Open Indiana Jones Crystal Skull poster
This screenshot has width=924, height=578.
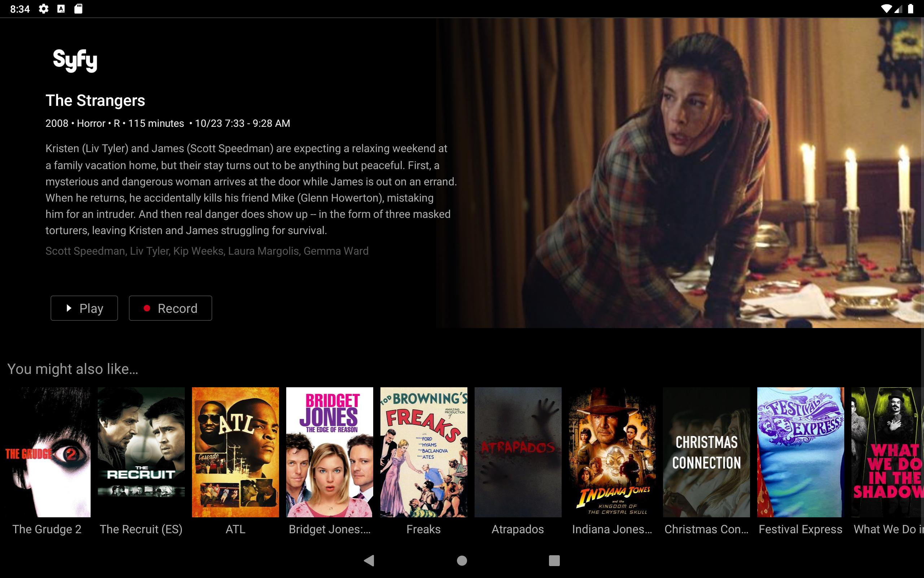tap(612, 452)
